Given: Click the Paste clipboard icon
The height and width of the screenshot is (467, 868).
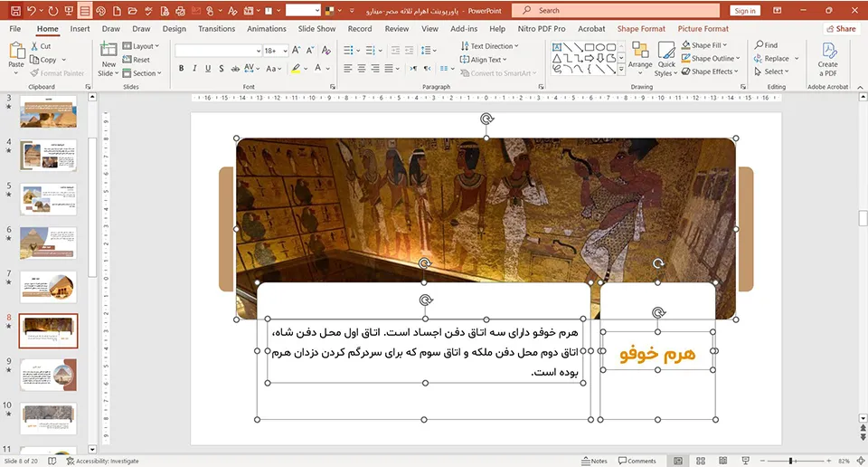Looking at the screenshot, I should [x=16, y=51].
